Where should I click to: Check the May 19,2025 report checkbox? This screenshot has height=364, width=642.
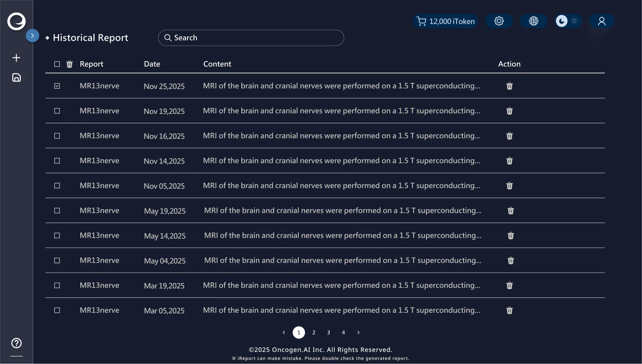[57, 211]
